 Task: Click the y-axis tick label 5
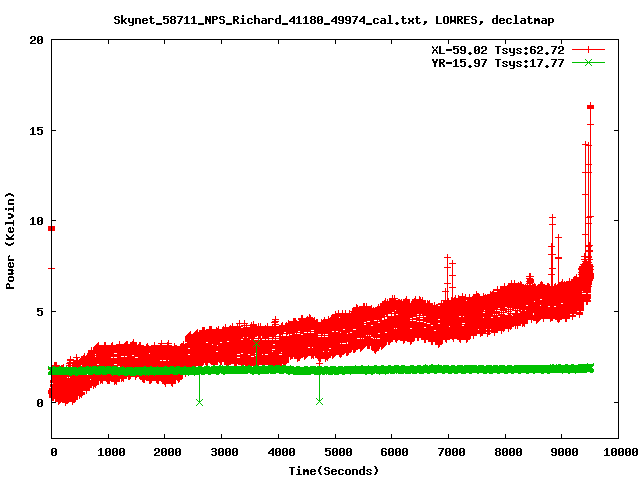coord(40,312)
